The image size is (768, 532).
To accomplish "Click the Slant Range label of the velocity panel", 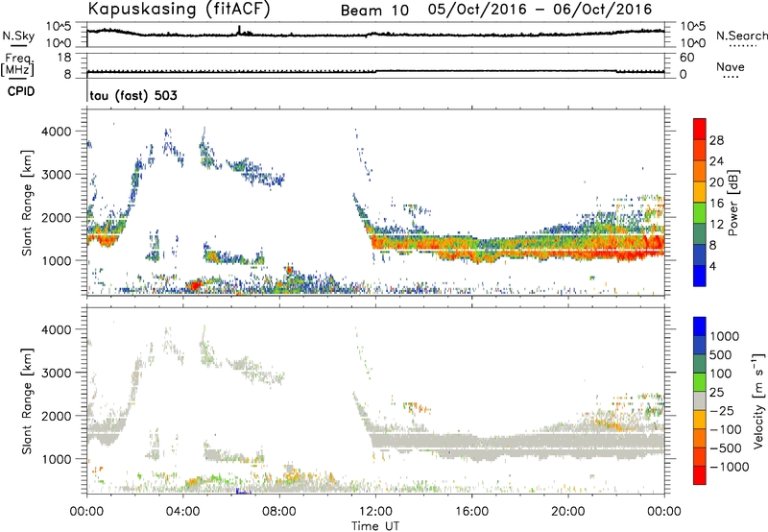I will (27, 400).
